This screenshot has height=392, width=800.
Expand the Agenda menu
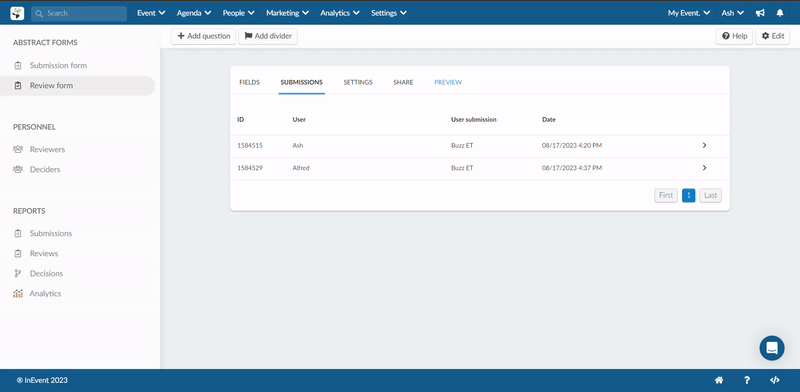(194, 13)
